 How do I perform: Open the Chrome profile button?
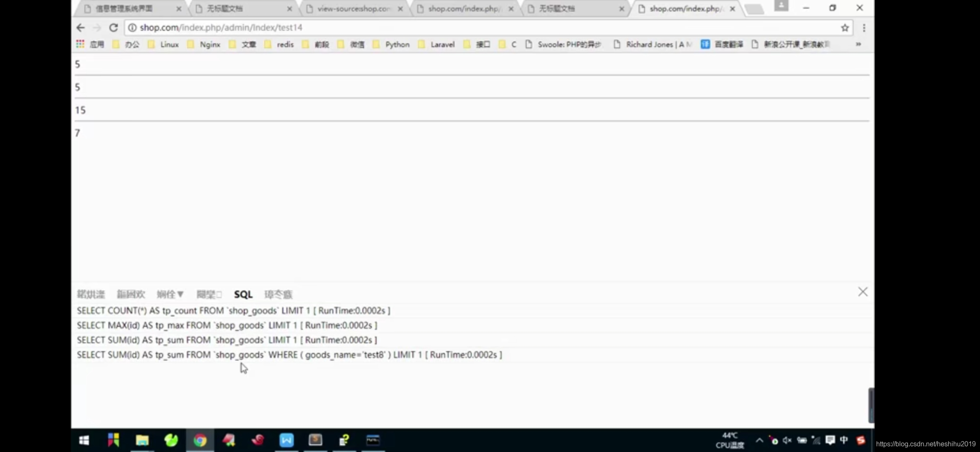[781, 6]
